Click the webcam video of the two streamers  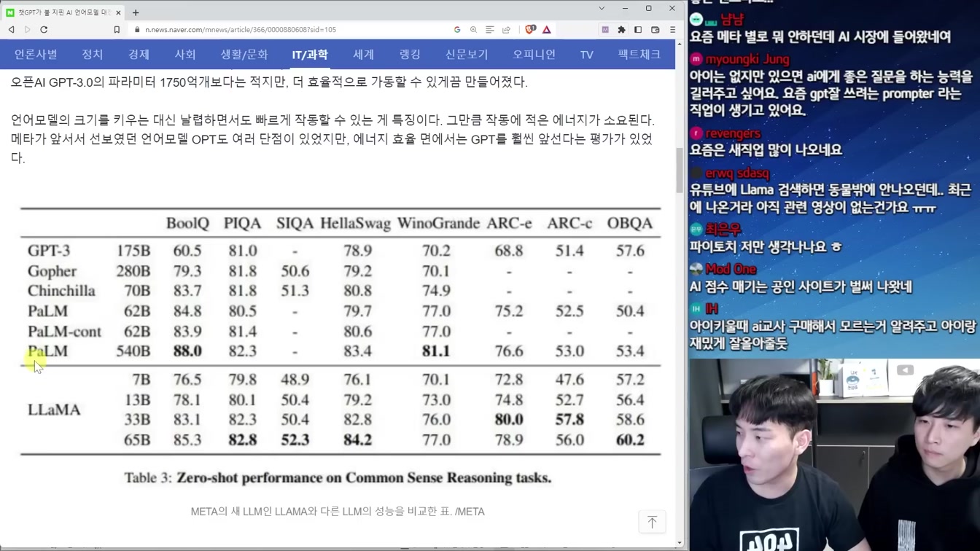coord(834,455)
